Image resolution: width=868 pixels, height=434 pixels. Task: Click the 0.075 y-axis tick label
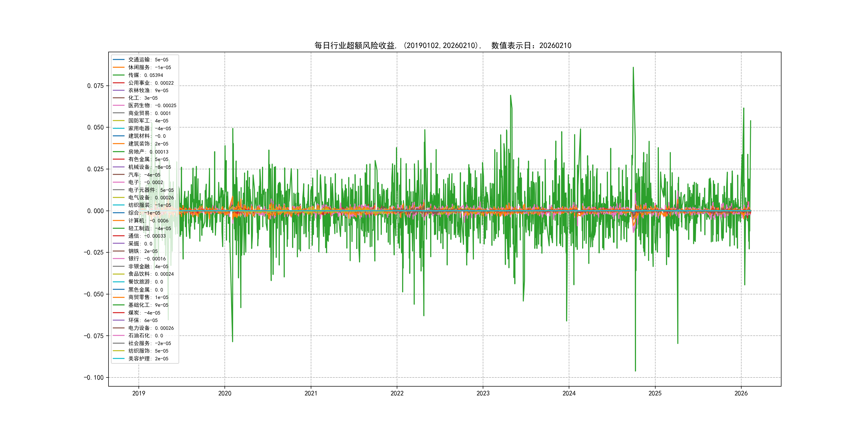pyautogui.click(x=95, y=86)
